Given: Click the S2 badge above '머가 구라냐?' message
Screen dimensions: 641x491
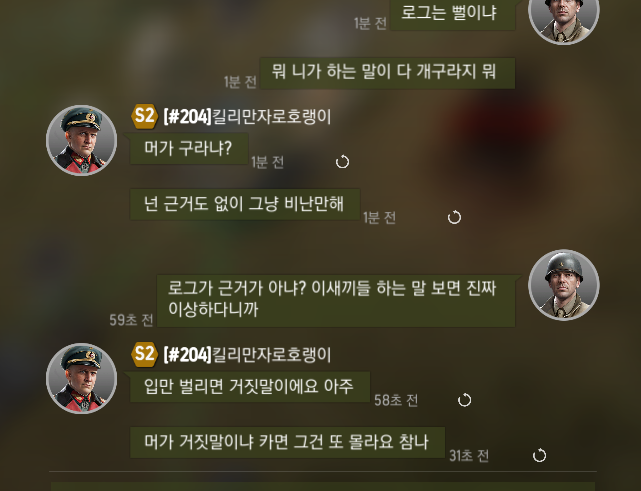Looking at the screenshot, I should click(144, 116).
